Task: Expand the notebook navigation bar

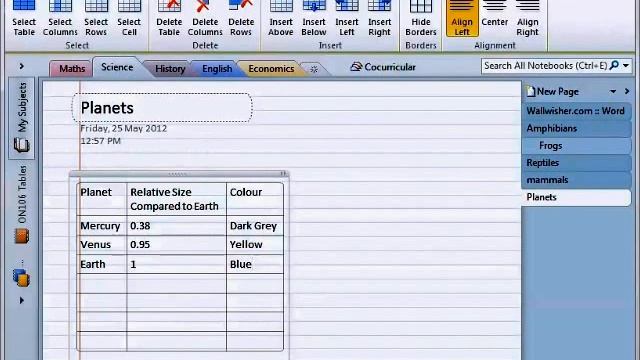Action: (22, 66)
